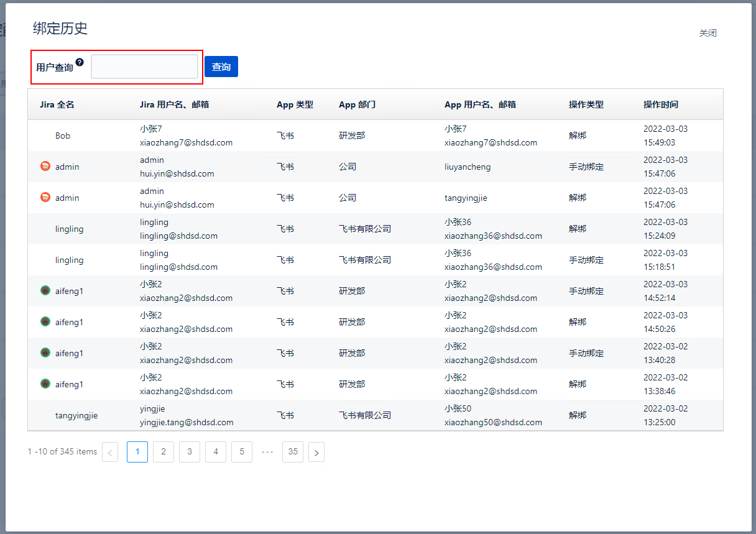756x534 pixels.
Task: Open page 5 of binding history
Action: point(242,452)
